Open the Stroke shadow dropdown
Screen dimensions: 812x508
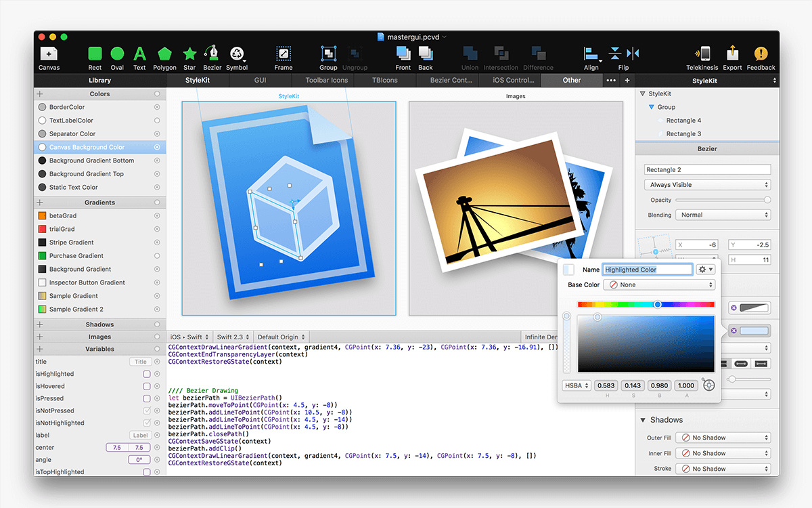(723, 469)
